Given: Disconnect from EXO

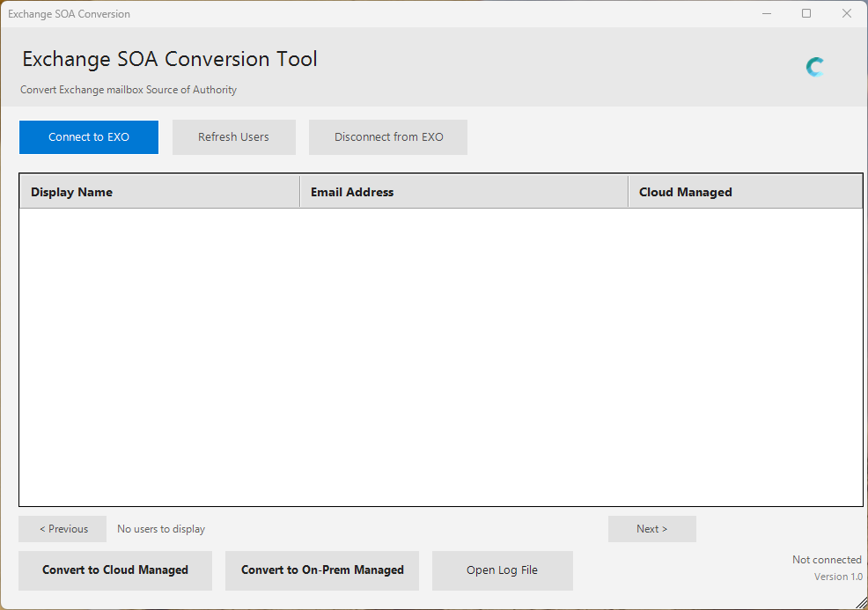Looking at the screenshot, I should coord(387,137).
